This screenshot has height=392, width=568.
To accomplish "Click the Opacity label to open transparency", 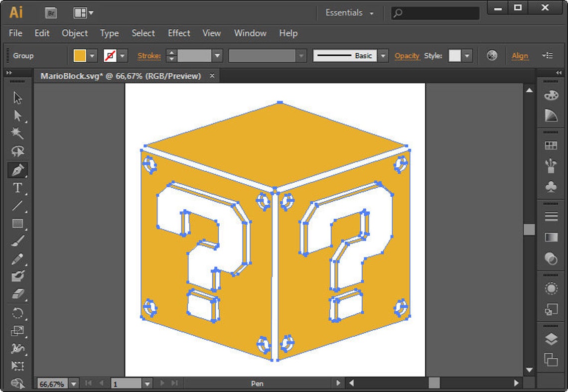I will click(407, 55).
